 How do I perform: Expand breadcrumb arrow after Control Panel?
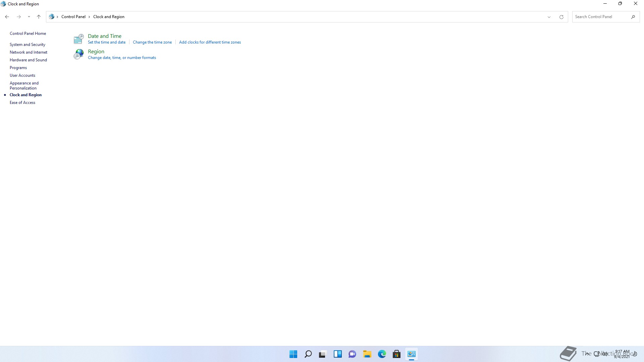point(89,17)
